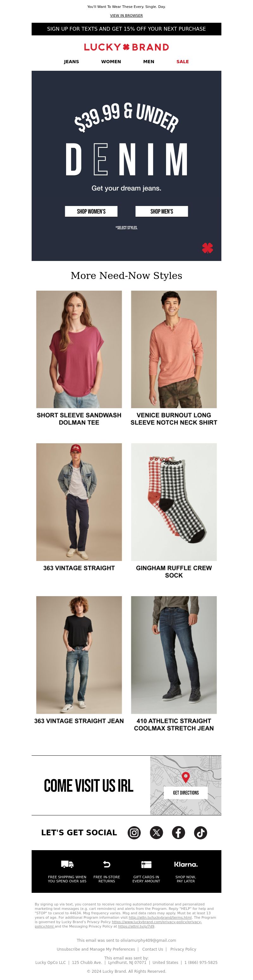Screen dimensions: 253x980
Task: Click the GET DIRECTIONS button
Action: coord(186,793)
